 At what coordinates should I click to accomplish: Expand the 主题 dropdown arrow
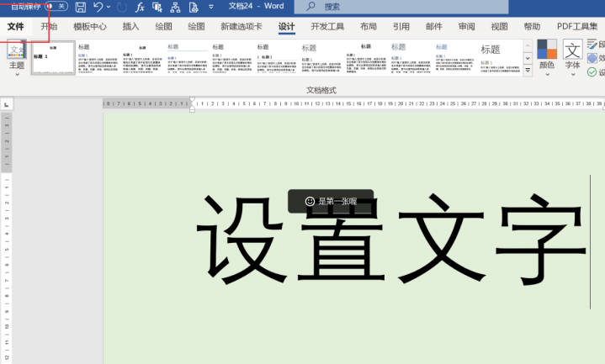tap(17, 74)
